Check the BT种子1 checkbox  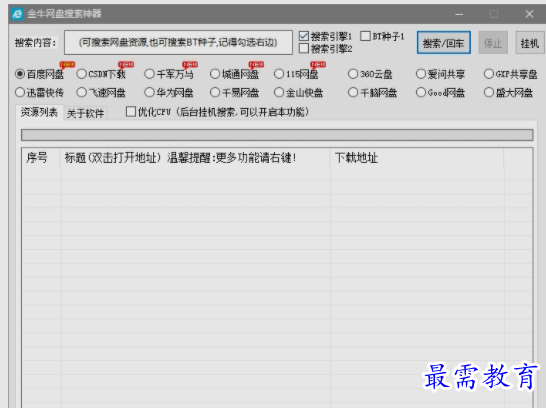coord(365,36)
